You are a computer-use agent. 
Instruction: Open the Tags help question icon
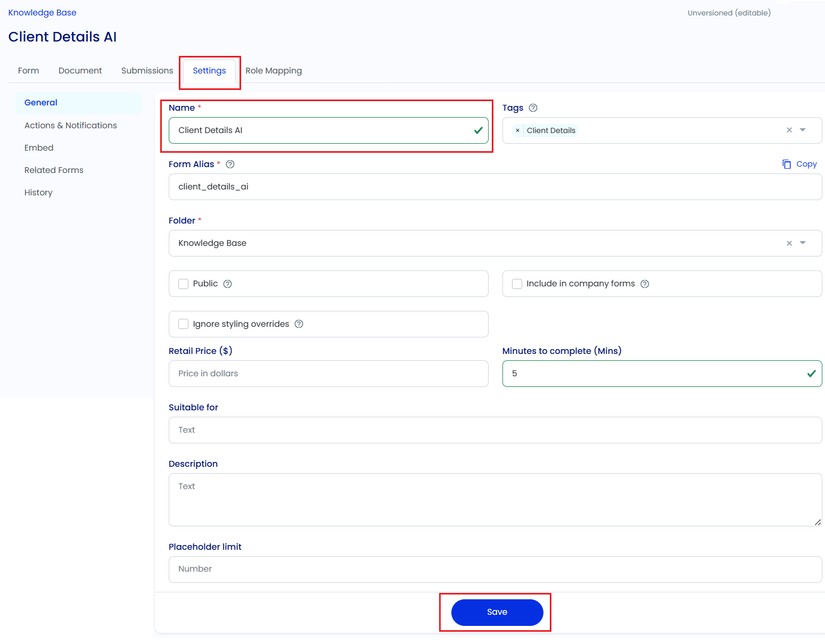pos(533,108)
